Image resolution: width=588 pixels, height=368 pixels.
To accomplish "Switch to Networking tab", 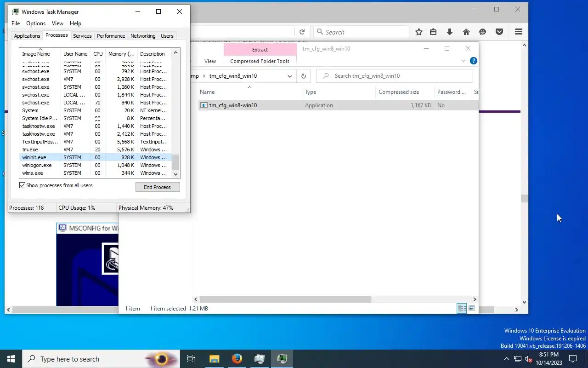I will point(143,36).
